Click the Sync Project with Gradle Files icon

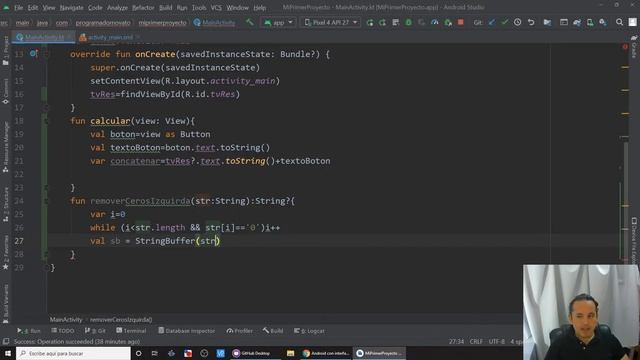pos(577,22)
